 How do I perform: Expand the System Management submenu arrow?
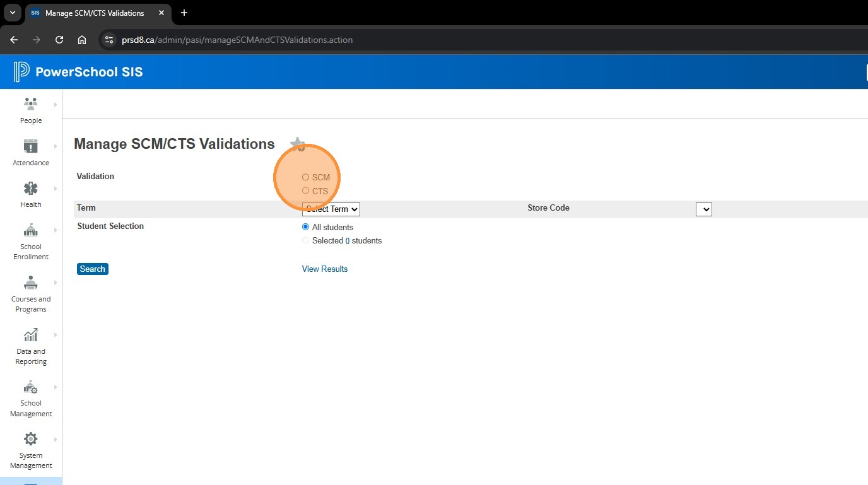pos(56,439)
